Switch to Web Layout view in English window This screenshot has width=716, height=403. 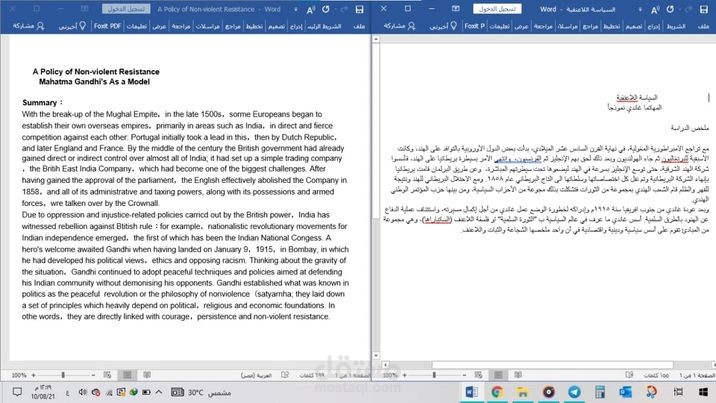point(107,375)
